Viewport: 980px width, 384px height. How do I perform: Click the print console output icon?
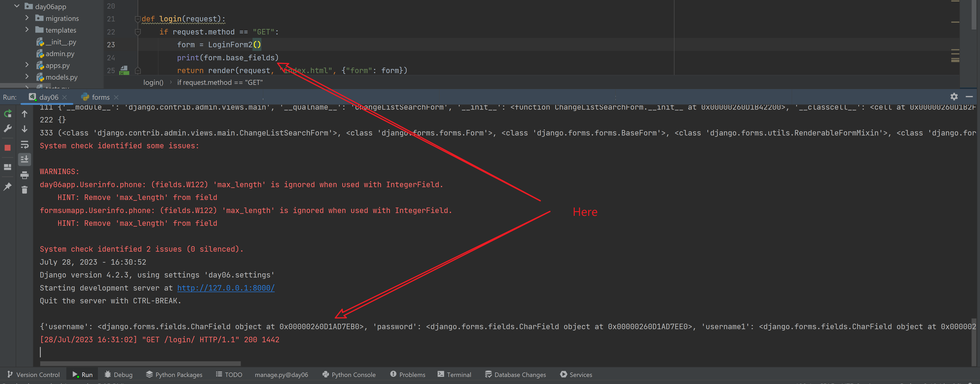point(24,175)
